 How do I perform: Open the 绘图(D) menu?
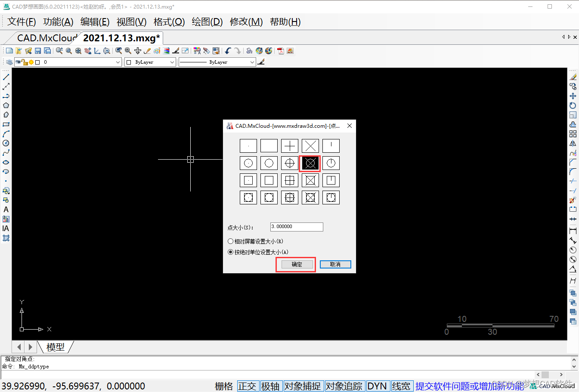207,22
